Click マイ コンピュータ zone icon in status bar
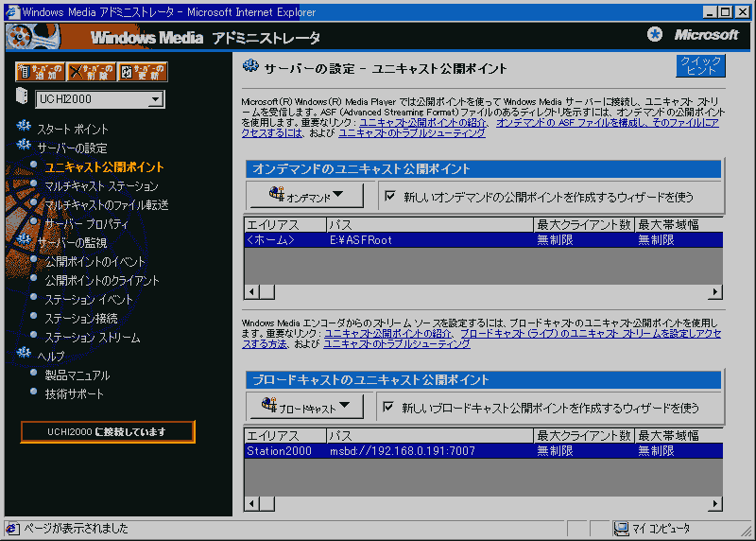Image resolution: width=756 pixels, height=541 pixels. 622,529
